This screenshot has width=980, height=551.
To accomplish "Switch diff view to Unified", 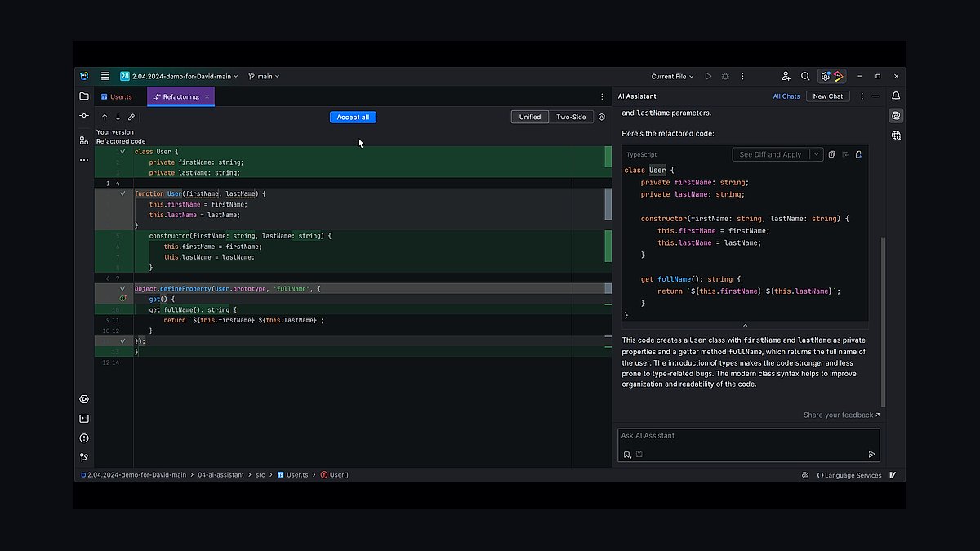I will [x=530, y=117].
